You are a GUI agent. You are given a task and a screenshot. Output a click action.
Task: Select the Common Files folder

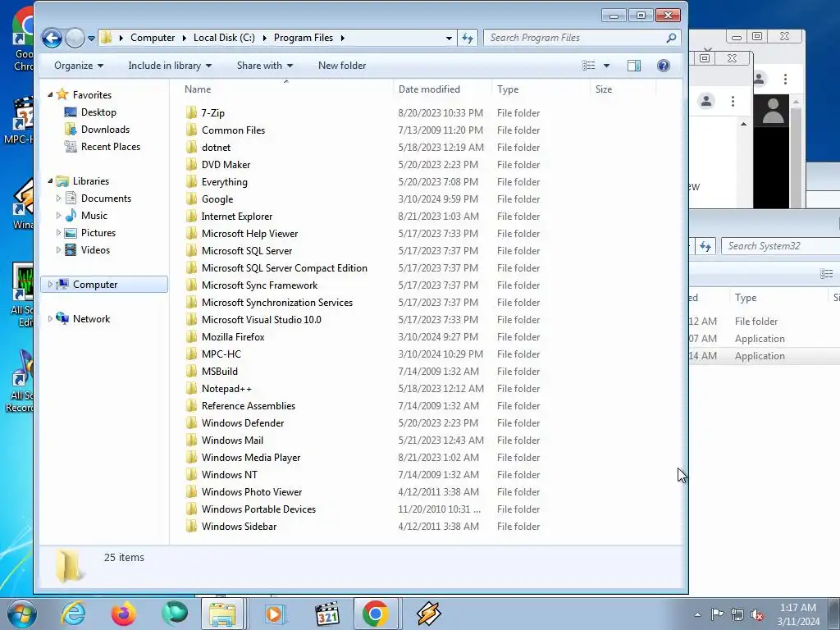click(233, 130)
